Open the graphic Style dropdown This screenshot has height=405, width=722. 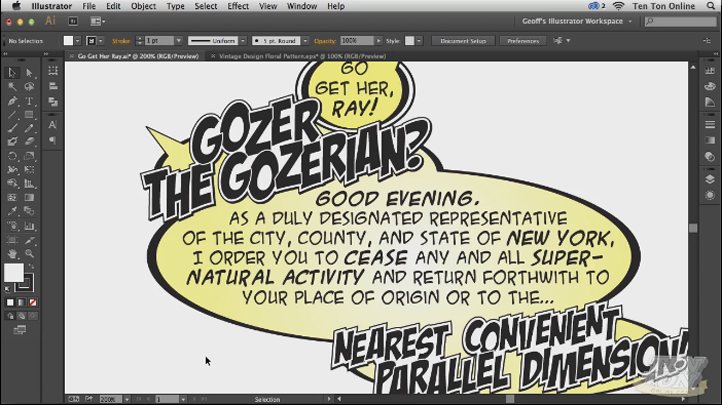[x=419, y=41]
